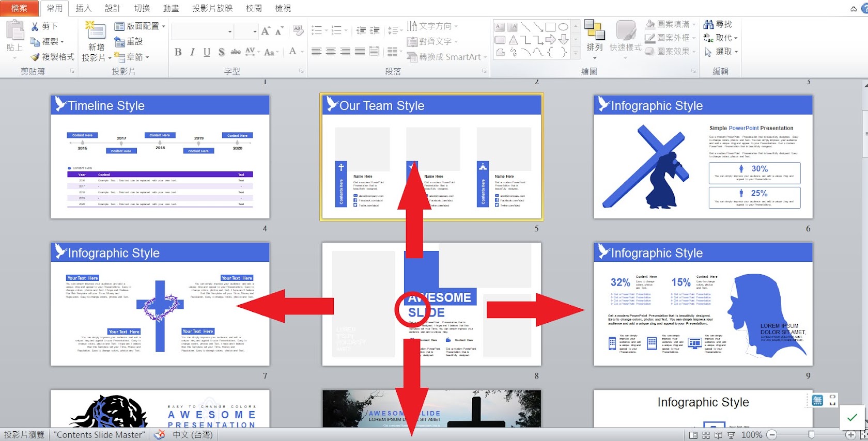Viewport: 868px width, 441px height.
Task: Select the Oval shape in gallery
Action: pos(563,27)
